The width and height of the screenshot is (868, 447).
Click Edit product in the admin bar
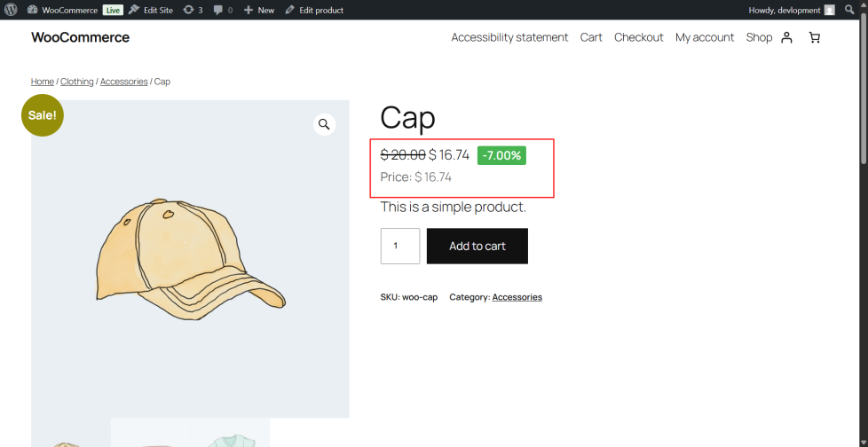point(314,10)
